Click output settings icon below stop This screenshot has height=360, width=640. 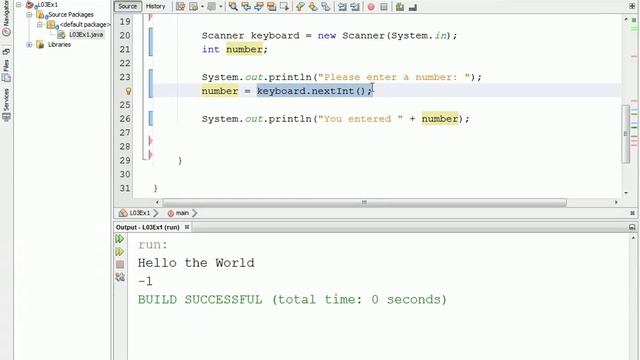(x=120, y=277)
